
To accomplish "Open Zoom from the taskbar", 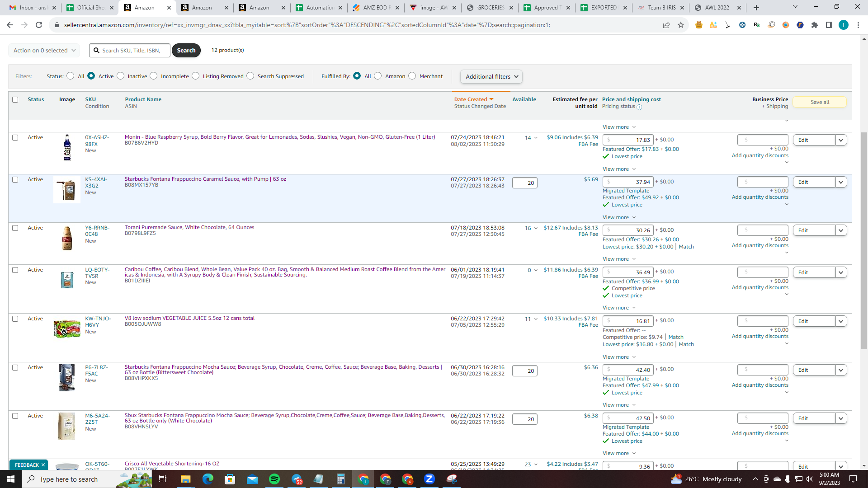I will 429,479.
